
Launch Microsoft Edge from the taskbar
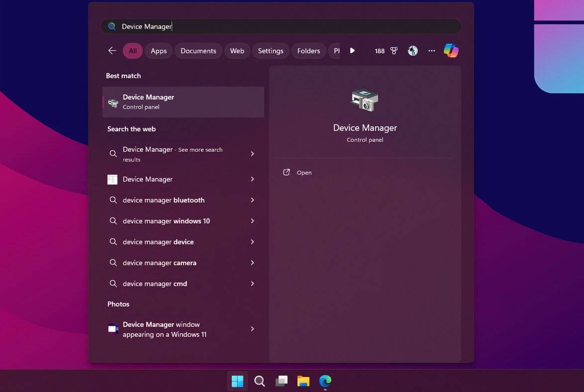(x=325, y=381)
